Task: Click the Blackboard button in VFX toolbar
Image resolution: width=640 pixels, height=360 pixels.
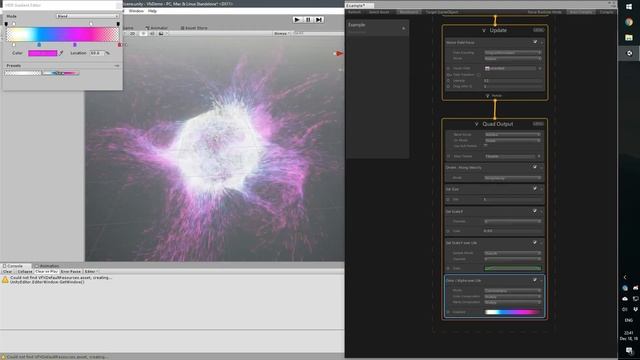Action: pos(409,12)
